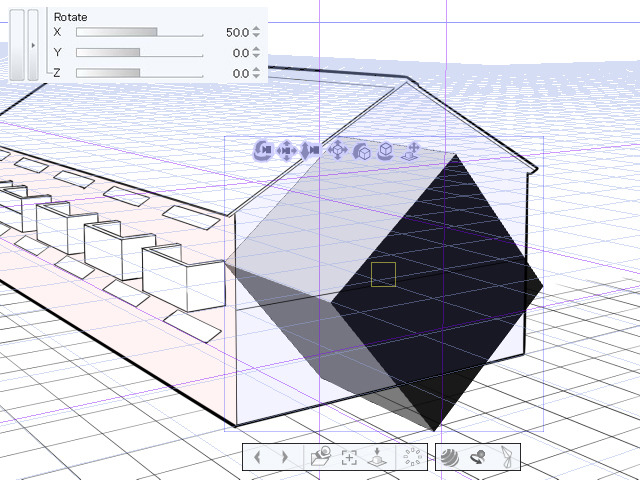Screen dimensions: 640x480
Task: Decrease the X rotation with the down stepper arrow
Action: (256, 36)
